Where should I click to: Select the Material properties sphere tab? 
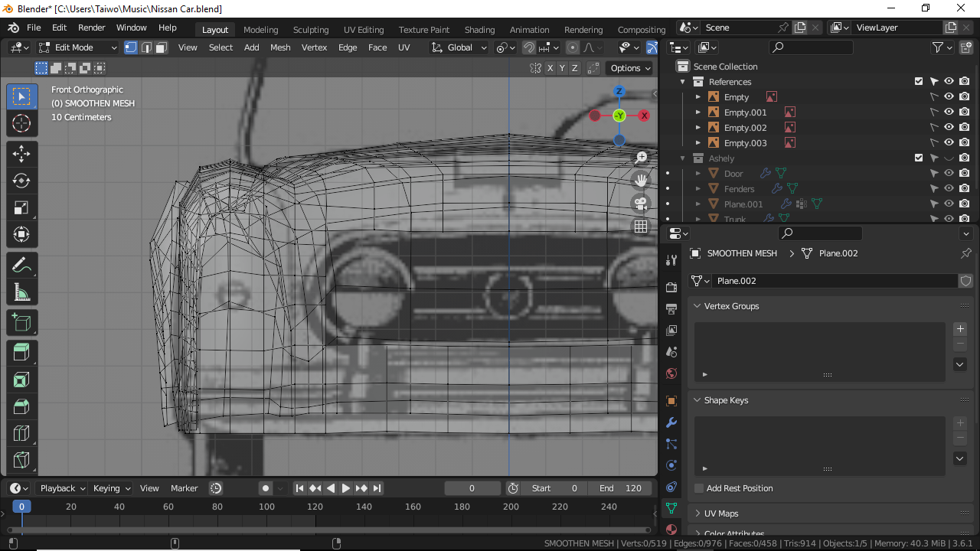coord(671,529)
